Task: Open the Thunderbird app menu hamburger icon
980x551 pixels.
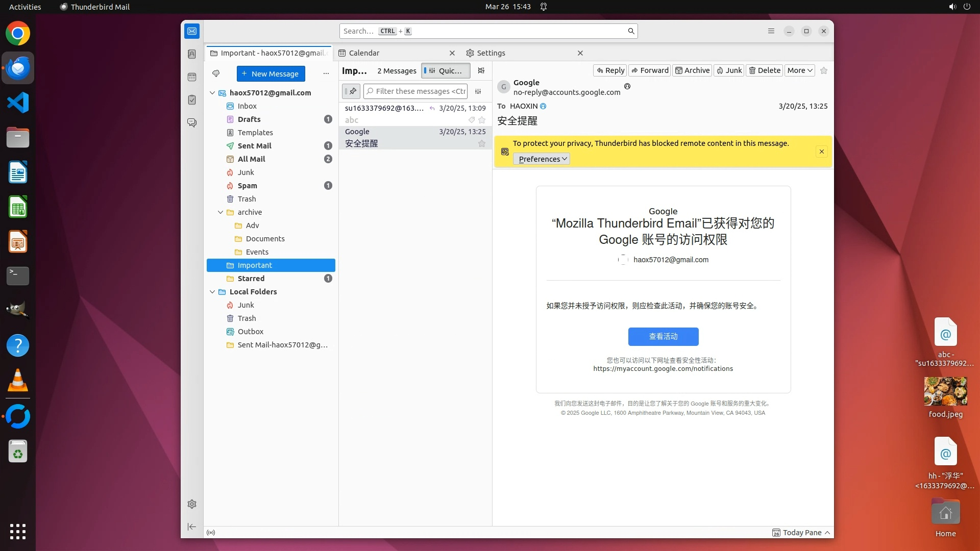Action: [x=771, y=31]
